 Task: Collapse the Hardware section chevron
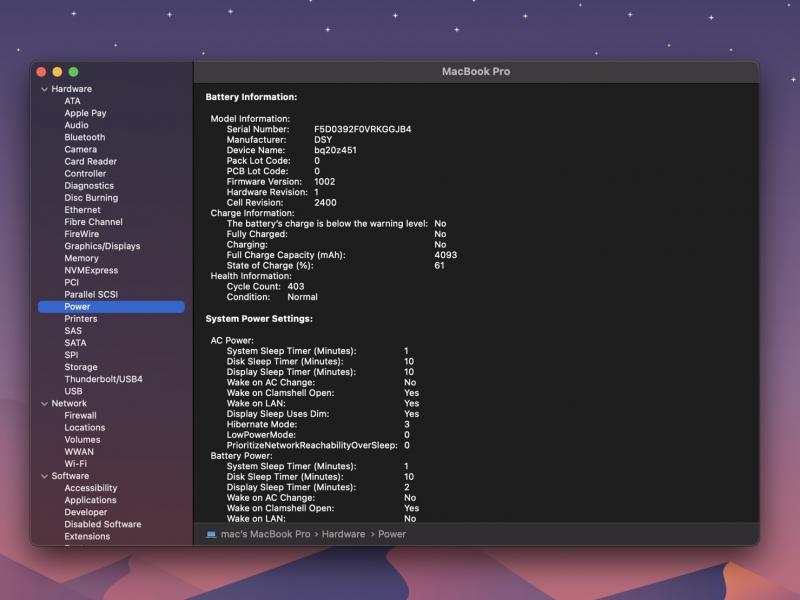[x=44, y=89]
